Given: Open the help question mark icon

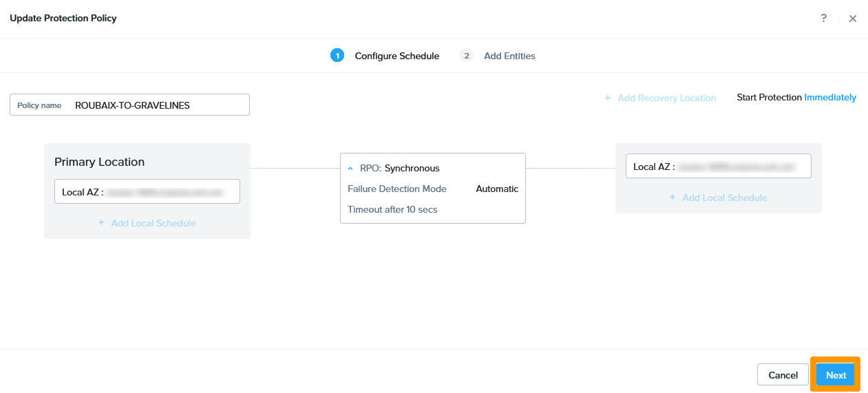Looking at the screenshot, I should coord(823,19).
